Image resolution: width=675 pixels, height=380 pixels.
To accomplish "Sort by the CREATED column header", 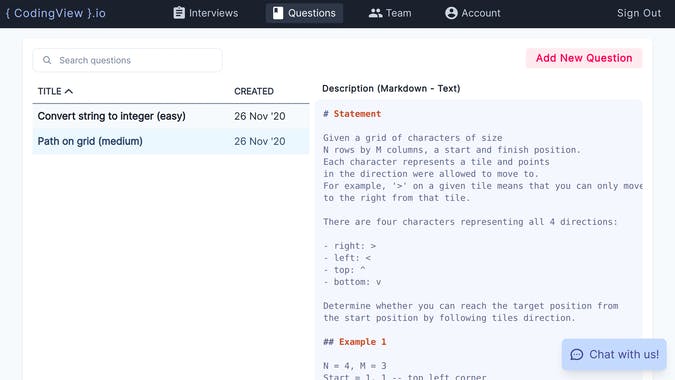I will pyautogui.click(x=254, y=91).
